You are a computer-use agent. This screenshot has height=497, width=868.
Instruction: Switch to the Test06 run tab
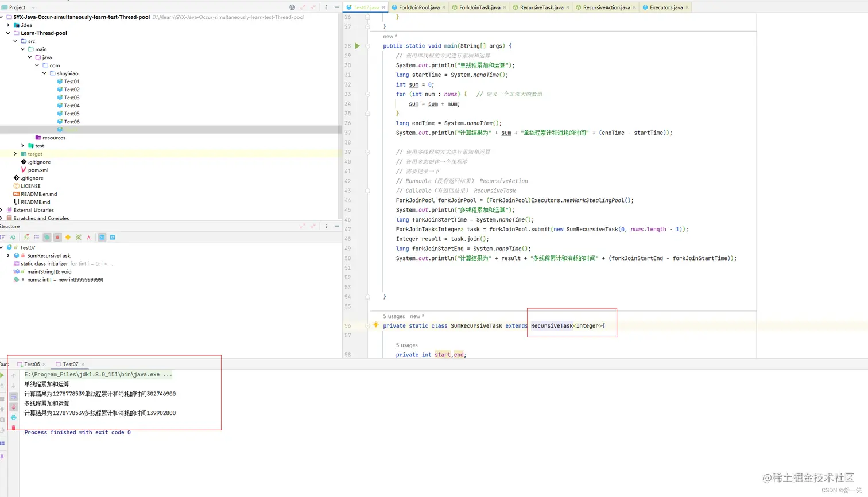pos(32,364)
